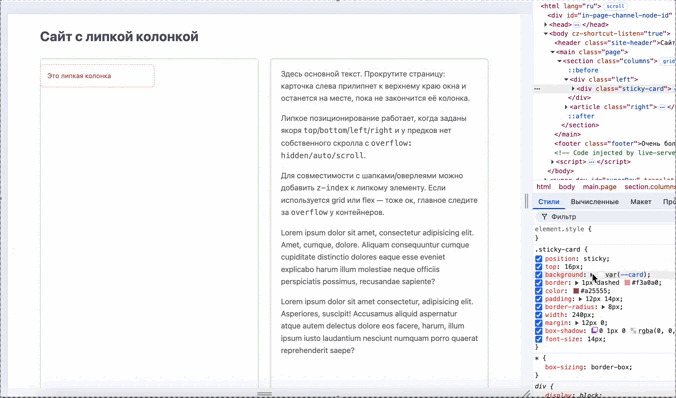Viewport: 676px width, 398px height.
Task: Open the Макет tab
Action: point(641,202)
